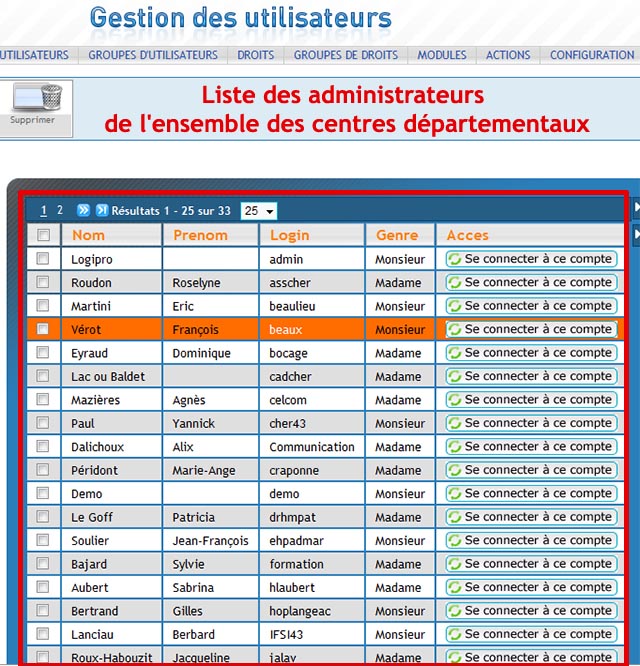Screen dimensions: 640x666
Task: Go to next page arrow icon
Action: coord(84,210)
